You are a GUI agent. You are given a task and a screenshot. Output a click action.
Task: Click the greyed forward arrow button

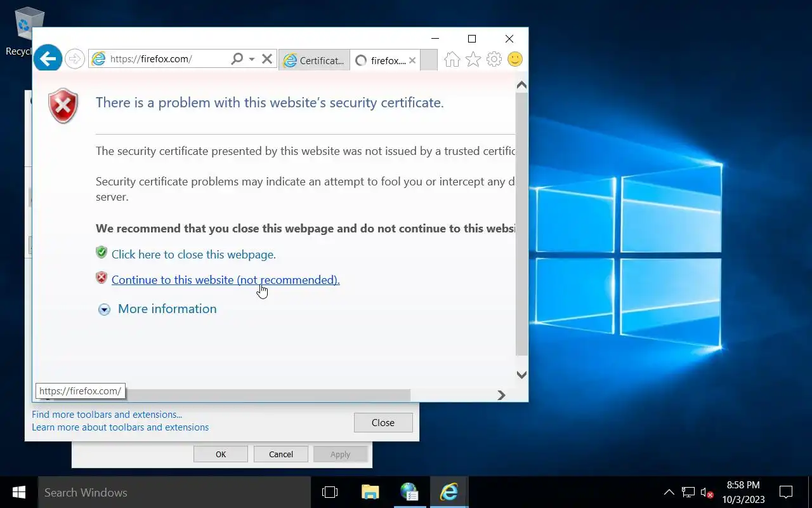(x=75, y=59)
